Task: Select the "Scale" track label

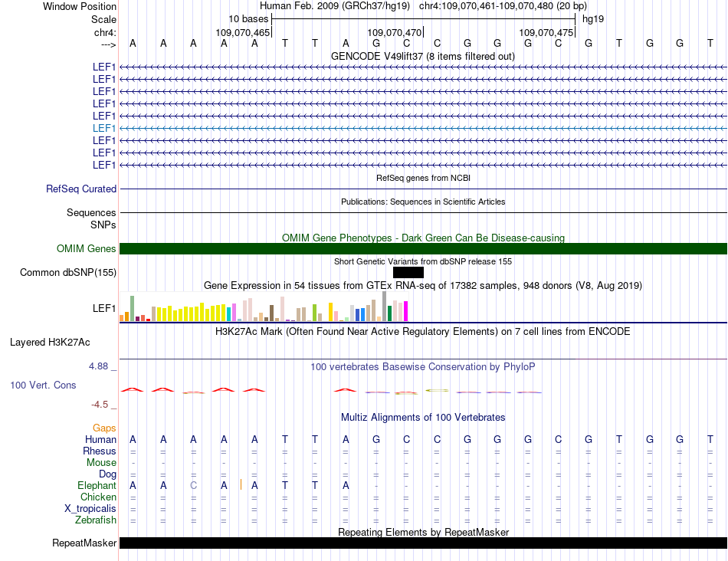Action: click(103, 19)
